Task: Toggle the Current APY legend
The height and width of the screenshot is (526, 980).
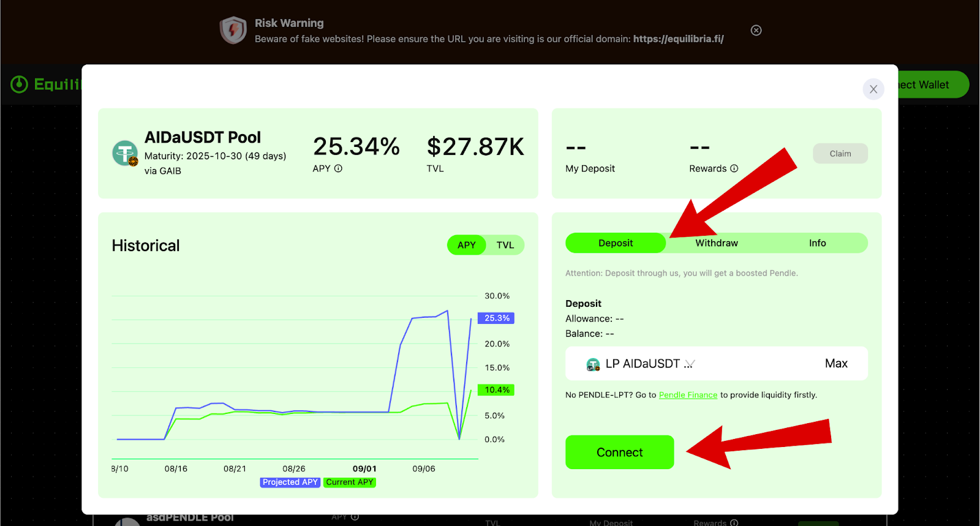Action: [350, 483]
